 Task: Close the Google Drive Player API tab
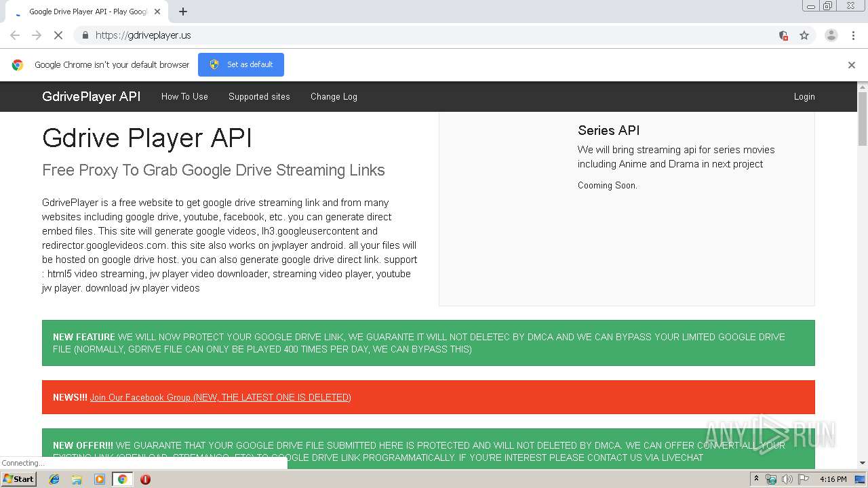[157, 12]
